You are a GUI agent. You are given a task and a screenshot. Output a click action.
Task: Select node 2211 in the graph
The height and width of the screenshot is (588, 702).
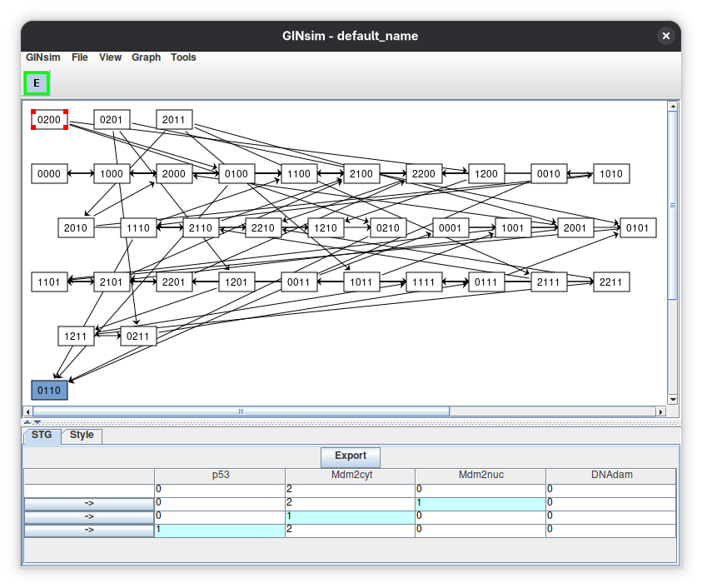pyautogui.click(x=611, y=282)
